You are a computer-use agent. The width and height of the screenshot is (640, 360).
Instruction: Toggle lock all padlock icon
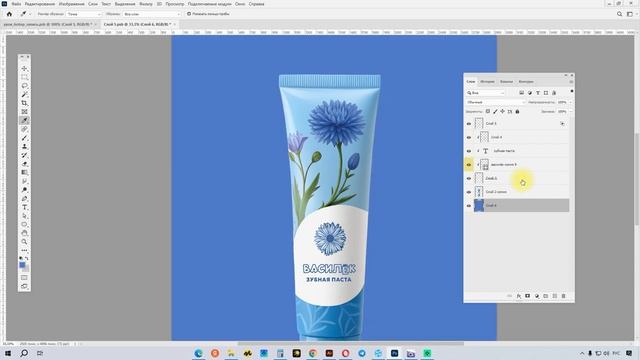(x=518, y=111)
